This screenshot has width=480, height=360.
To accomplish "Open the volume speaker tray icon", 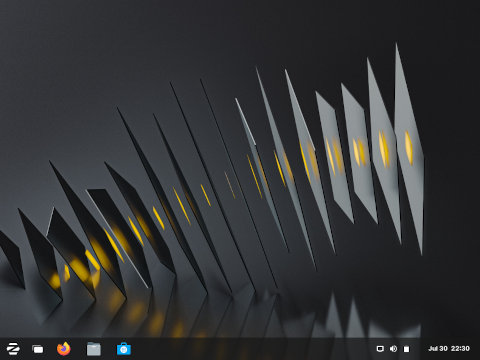I will click(393, 349).
